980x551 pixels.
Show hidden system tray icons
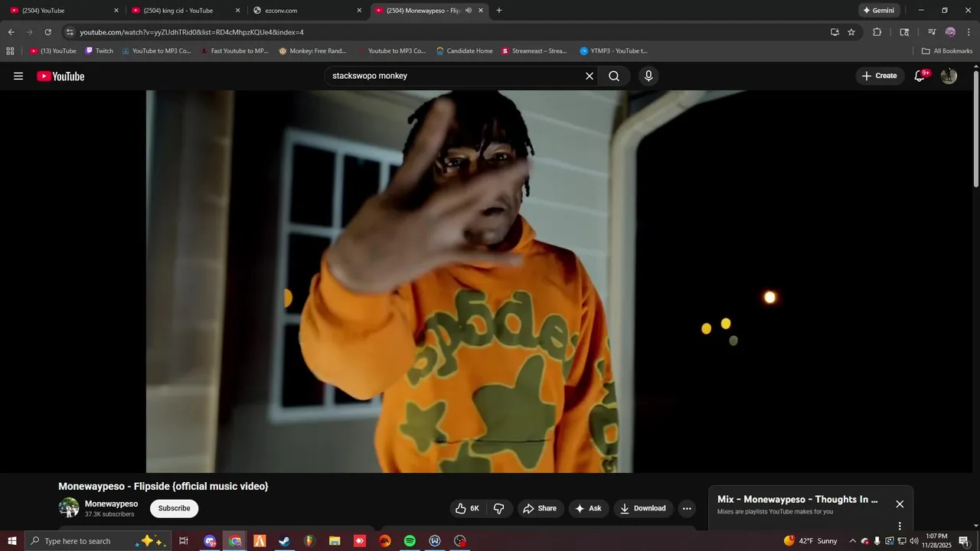852,541
